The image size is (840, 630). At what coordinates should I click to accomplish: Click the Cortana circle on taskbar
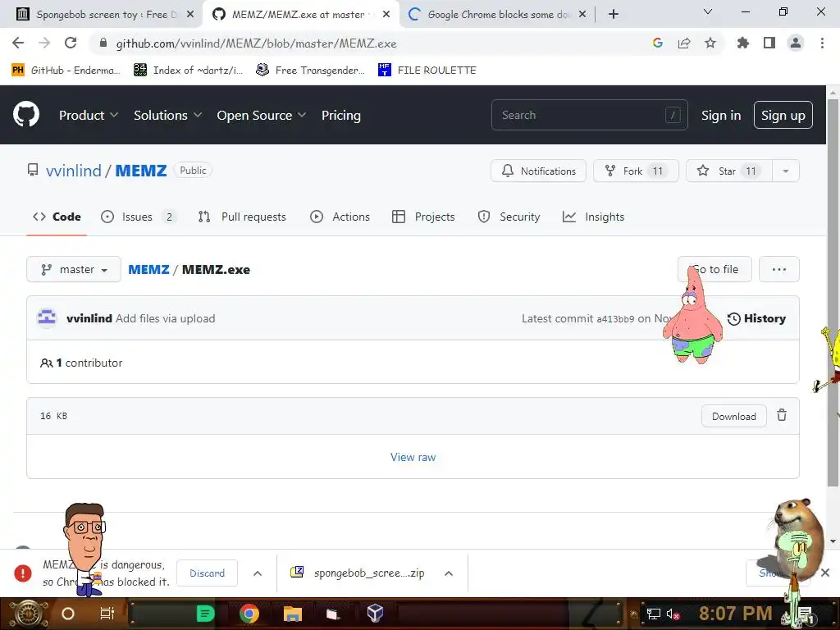[68, 614]
